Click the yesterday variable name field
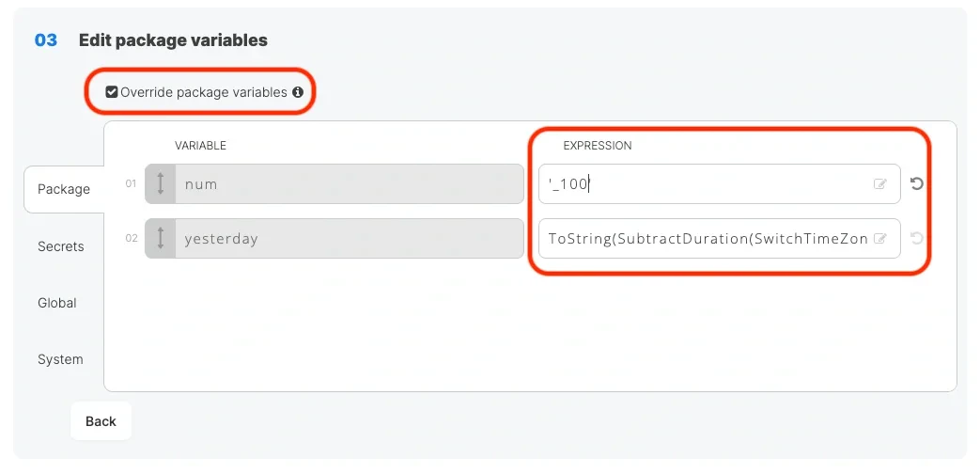980x474 pixels. click(x=348, y=239)
